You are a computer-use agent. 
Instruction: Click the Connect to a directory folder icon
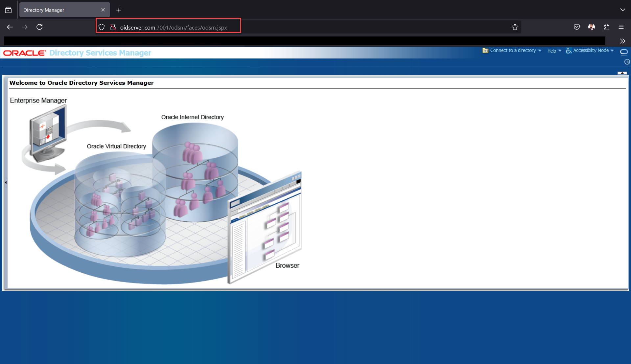(485, 50)
